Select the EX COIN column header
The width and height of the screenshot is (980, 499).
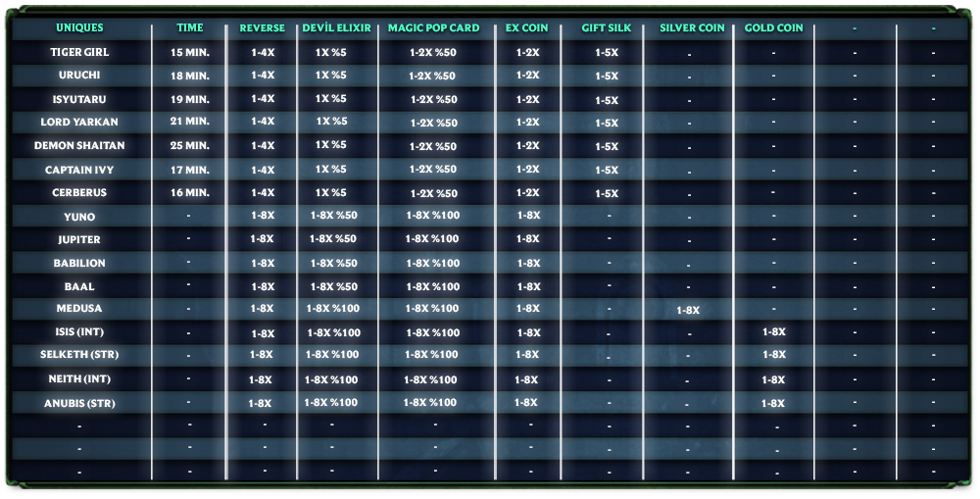527,28
